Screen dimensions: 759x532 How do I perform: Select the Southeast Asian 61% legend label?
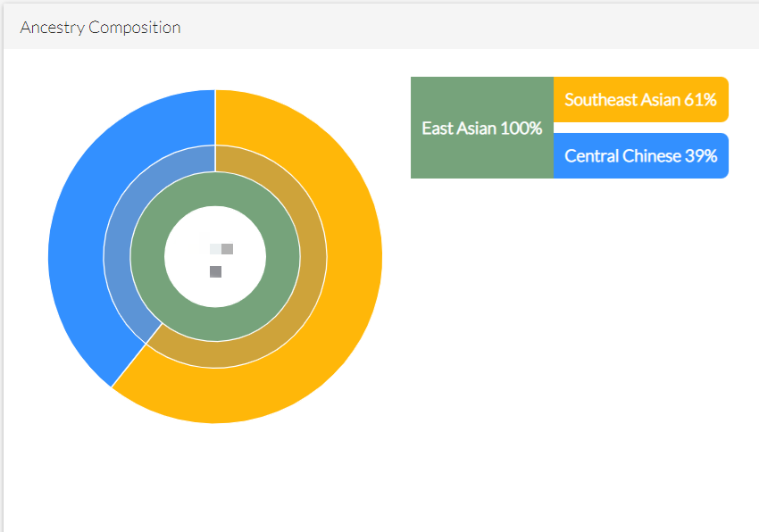click(641, 100)
